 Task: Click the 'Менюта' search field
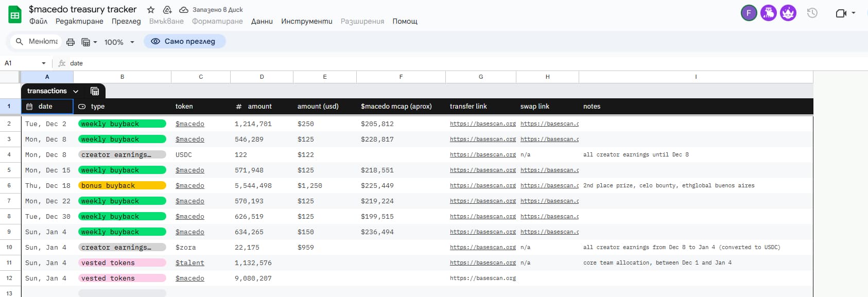tap(43, 42)
